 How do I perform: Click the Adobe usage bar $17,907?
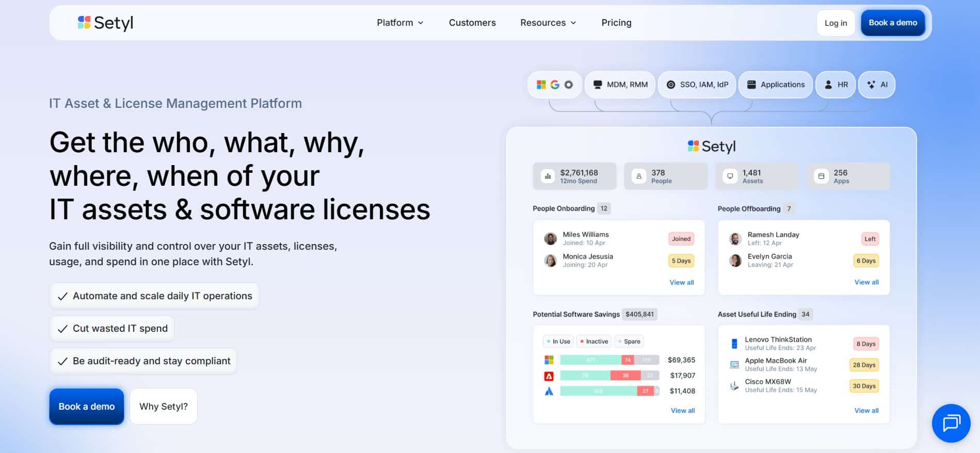609,376
